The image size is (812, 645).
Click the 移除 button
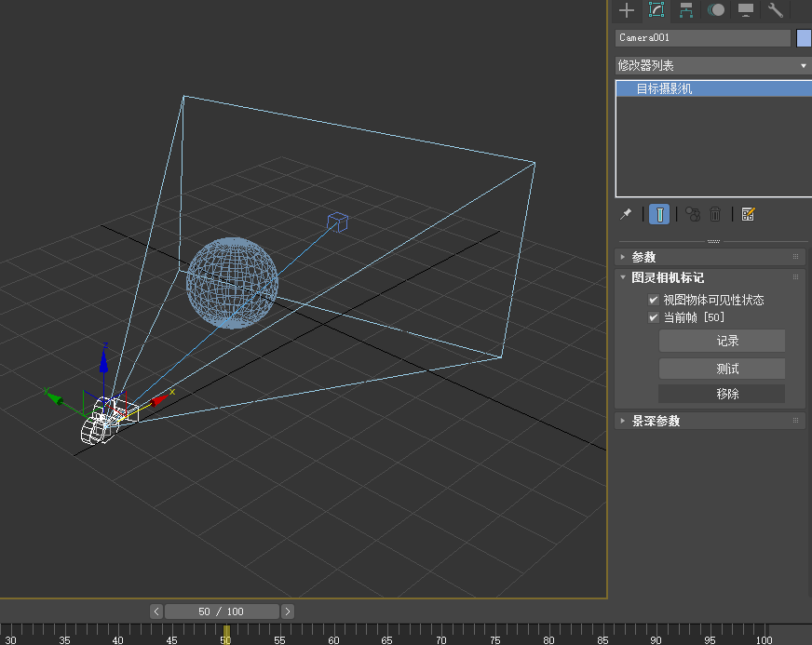coord(722,394)
